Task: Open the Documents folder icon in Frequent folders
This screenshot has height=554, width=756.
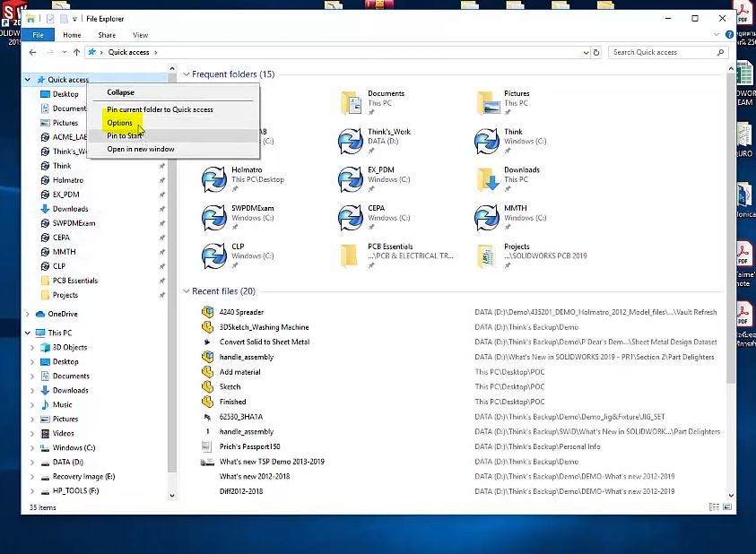Action: click(x=351, y=103)
